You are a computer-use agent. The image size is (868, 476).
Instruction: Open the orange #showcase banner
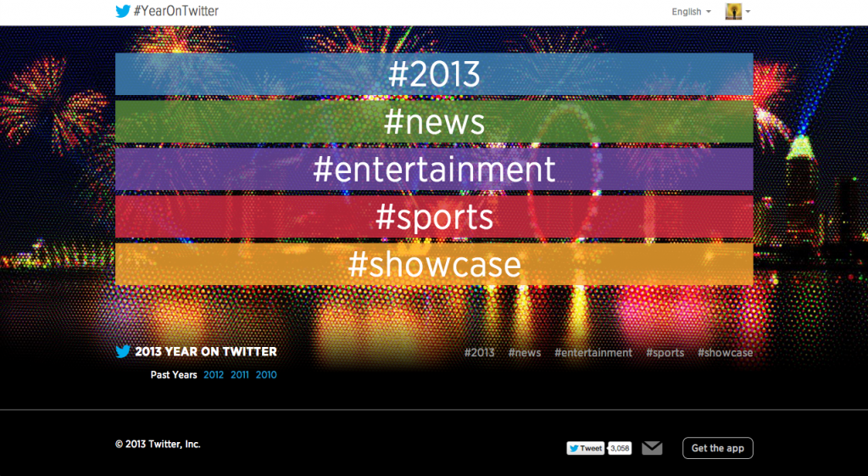pyautogui.click(x=434, y=265)
